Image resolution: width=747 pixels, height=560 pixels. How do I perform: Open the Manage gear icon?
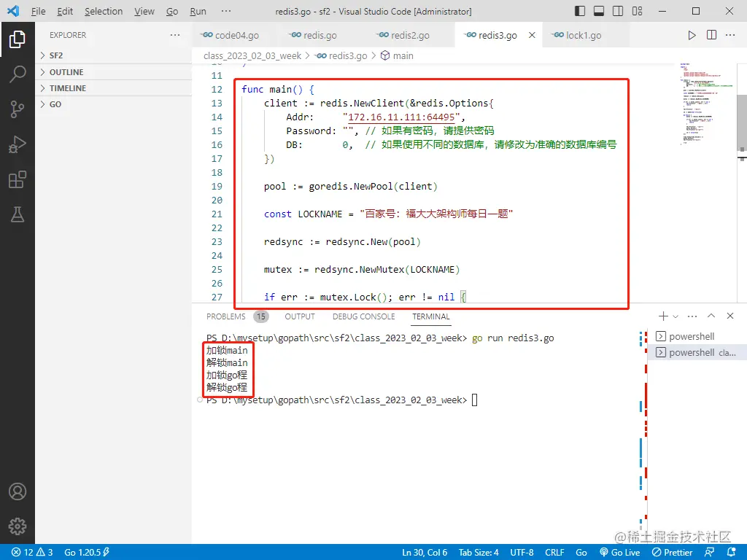point(18,526)
